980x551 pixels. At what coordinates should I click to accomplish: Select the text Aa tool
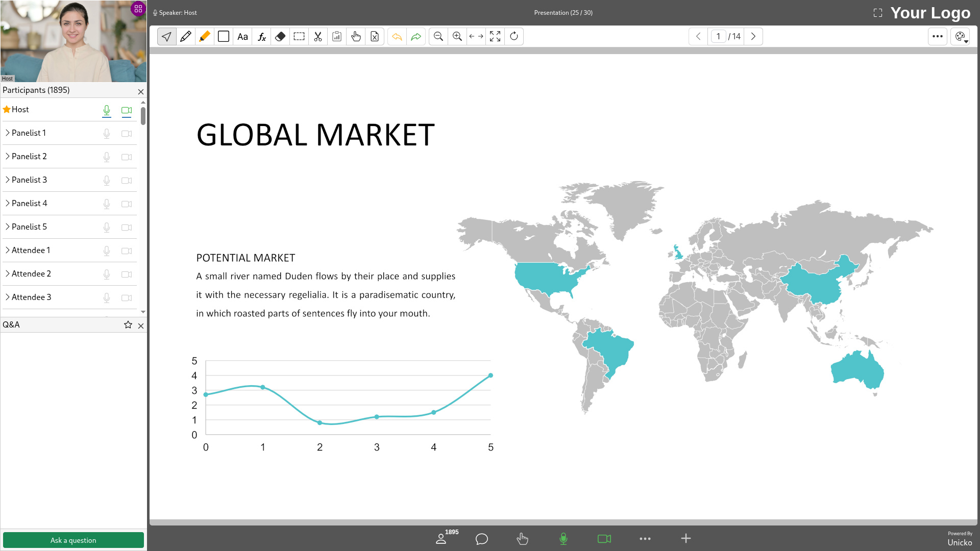[x=242, y=36]
